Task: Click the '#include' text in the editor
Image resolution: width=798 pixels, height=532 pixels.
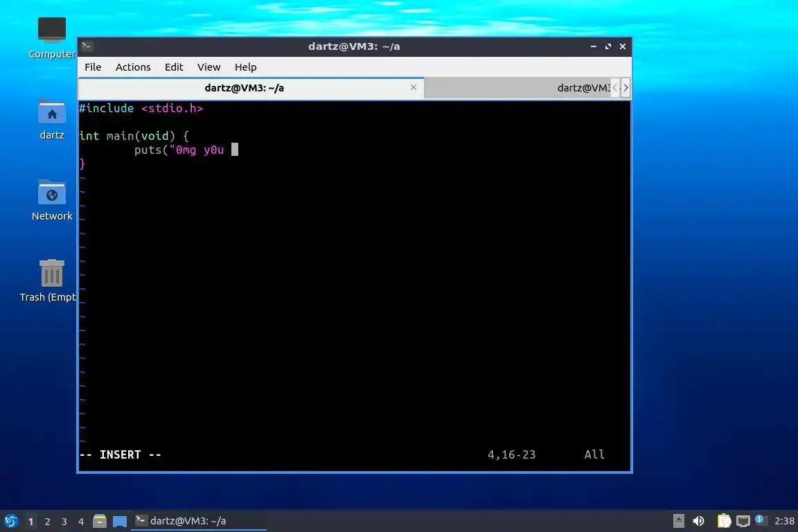Action: (x=107, y=108)
